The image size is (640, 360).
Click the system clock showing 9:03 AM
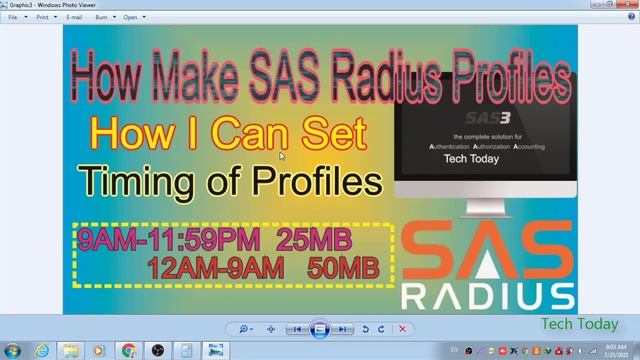click(616, 351)
